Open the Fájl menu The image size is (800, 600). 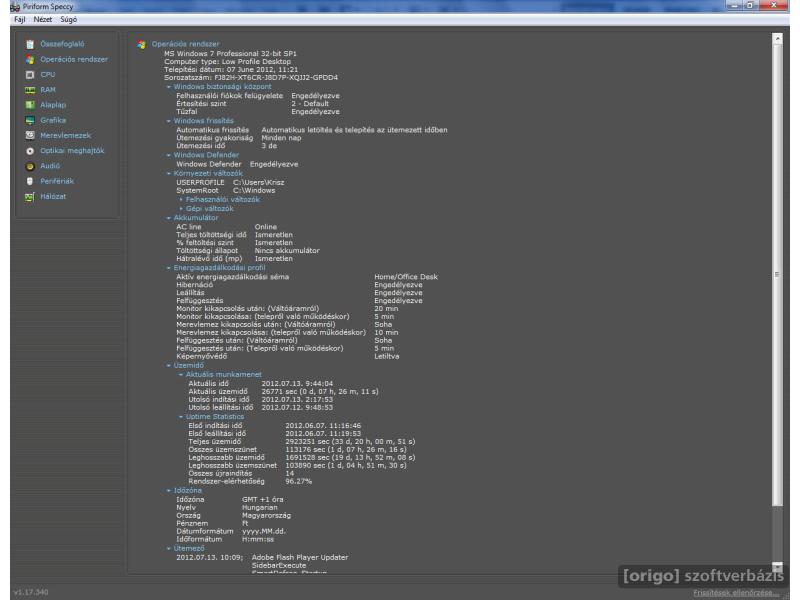20,19
